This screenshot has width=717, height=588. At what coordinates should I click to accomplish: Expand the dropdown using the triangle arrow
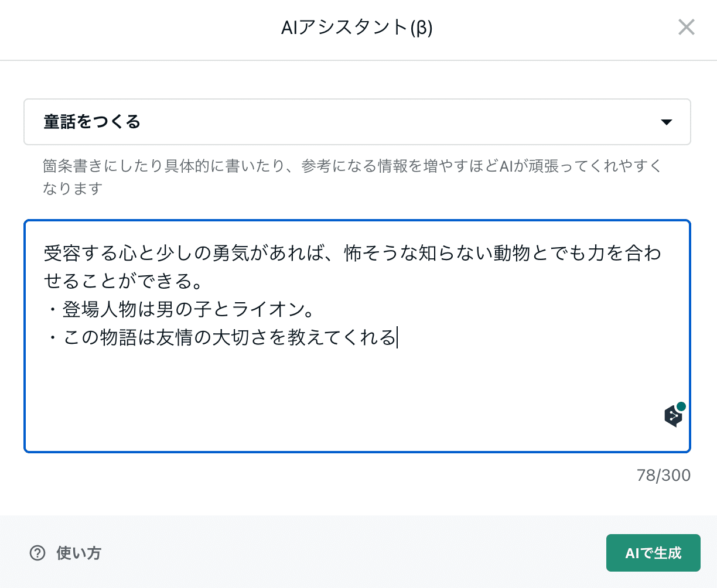(x=666, y=122)
